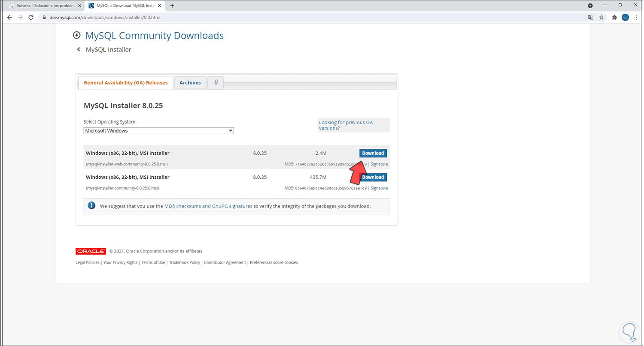
Task: Download the 435.7M full installer
Action: point(373,177)
